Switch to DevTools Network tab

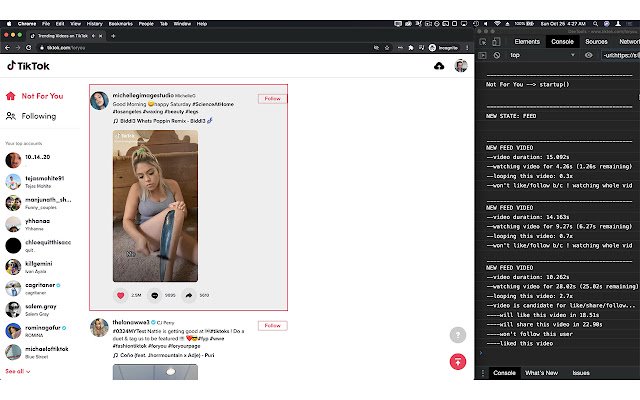click(629, 42)
